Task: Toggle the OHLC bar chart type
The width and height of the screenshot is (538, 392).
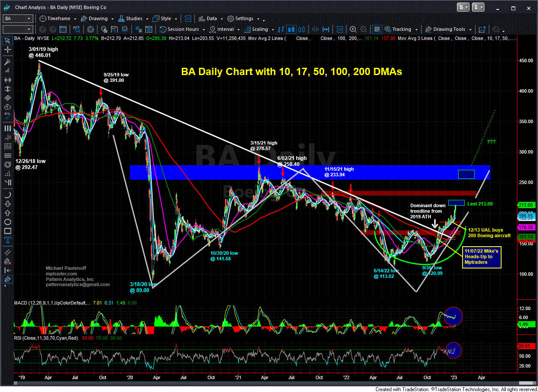Action: click(281, 29)
